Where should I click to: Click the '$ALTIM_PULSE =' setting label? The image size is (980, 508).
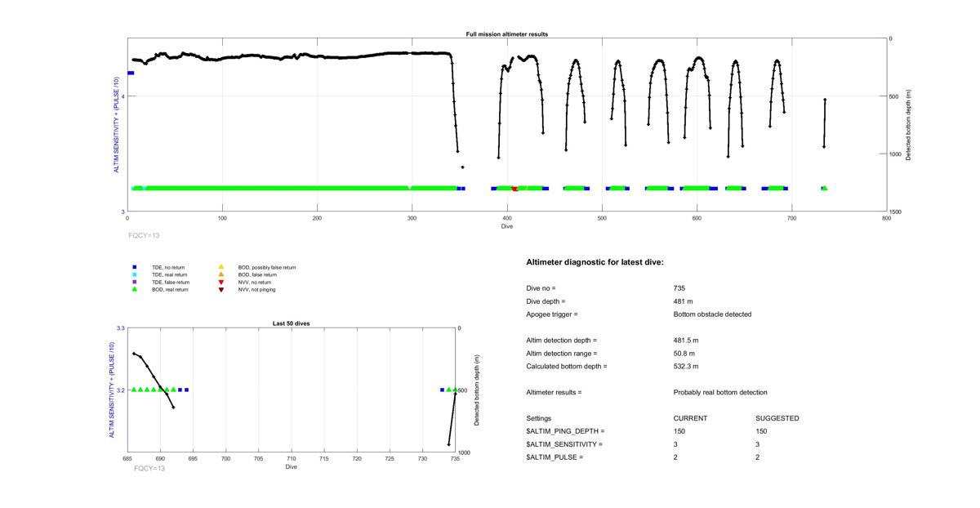point(555,457)
